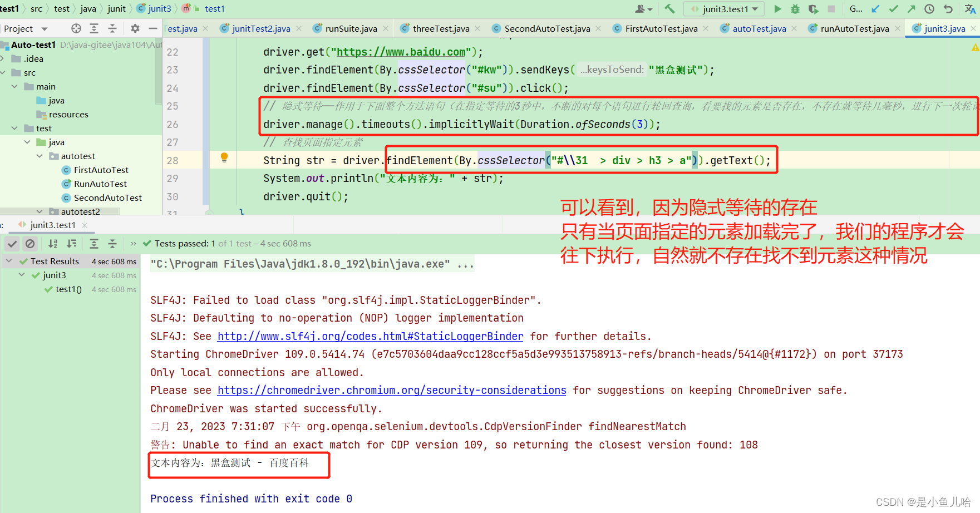This screenshot has height=513, width=980.
Task: Open slf4j StaticLoggerBinder link in console
Action: click(370, 336)
